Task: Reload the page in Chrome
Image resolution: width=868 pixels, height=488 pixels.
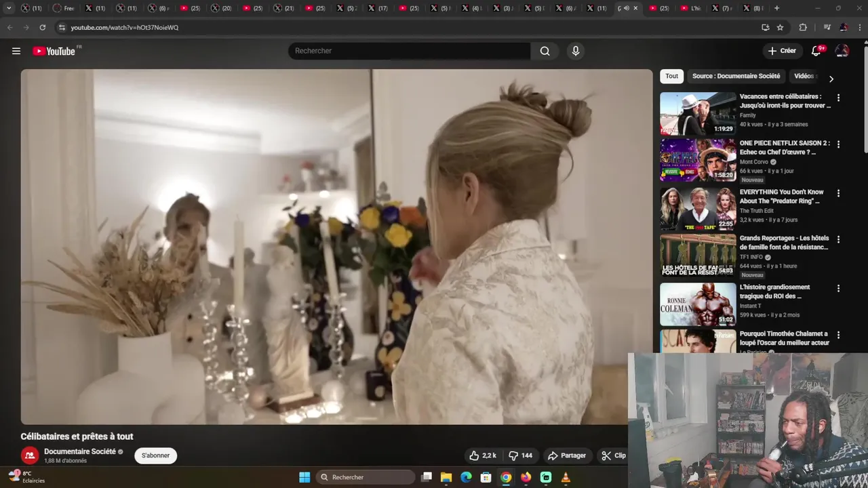Action: pos(42,27)
